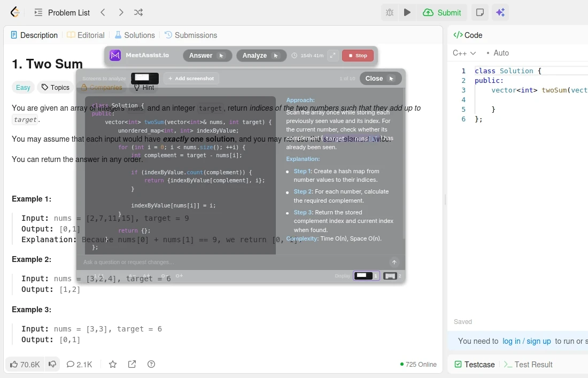Send the question with up-arrow button
588x378 pixels.
pos(394,262)
